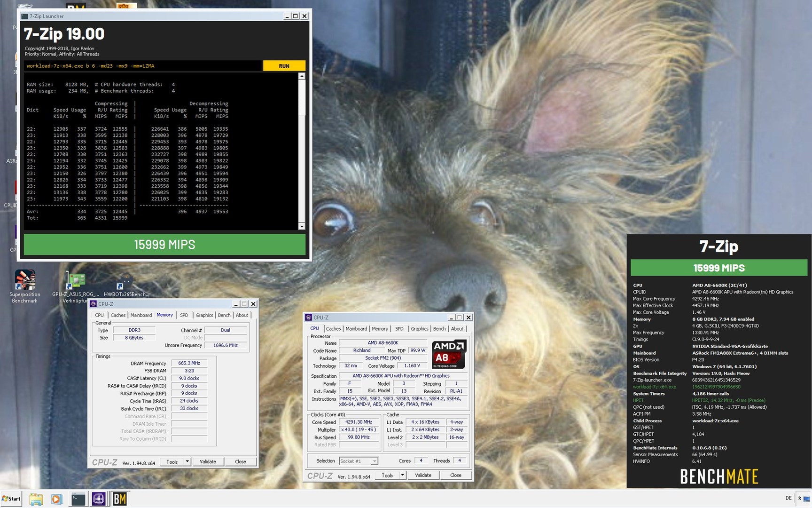Click the Code Name Richland field
The image size is (812, 508).
pos(361,350)
